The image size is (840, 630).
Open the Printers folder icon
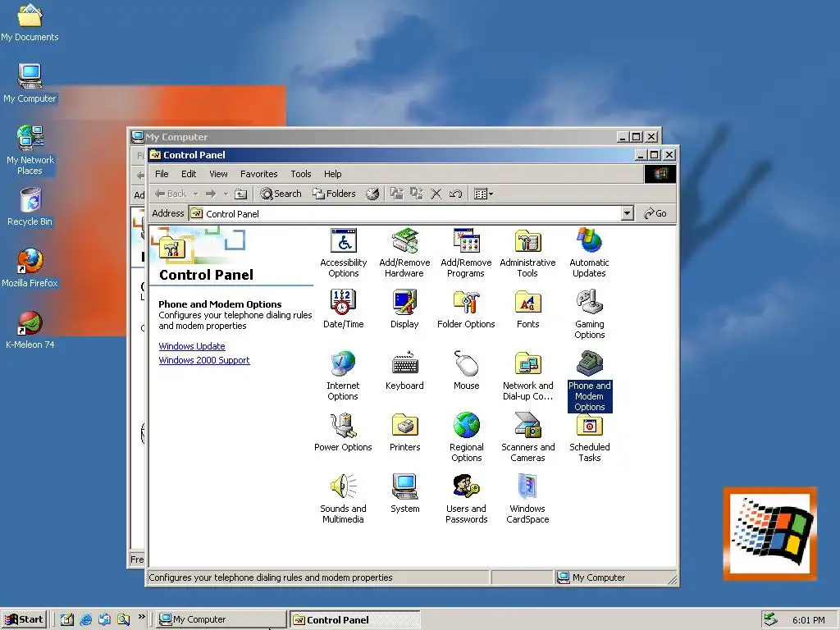click(x=404, y=426)
